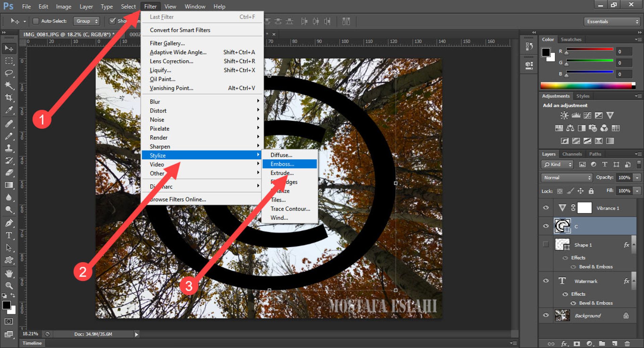
Task: Add Vibrance adjustment triangle icon
Action: [610, 115]
